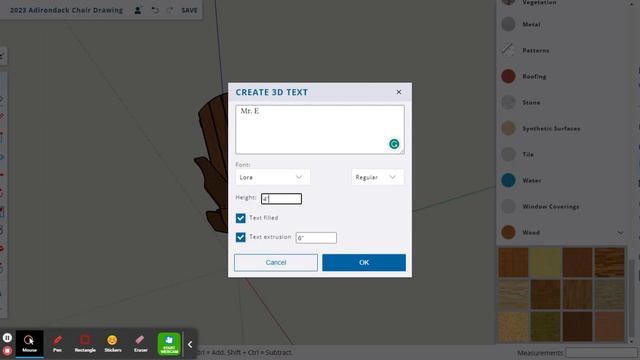Open the Regular font style dropdown
The height and width of the screenshot is (360, 640).
pos(378,177)
